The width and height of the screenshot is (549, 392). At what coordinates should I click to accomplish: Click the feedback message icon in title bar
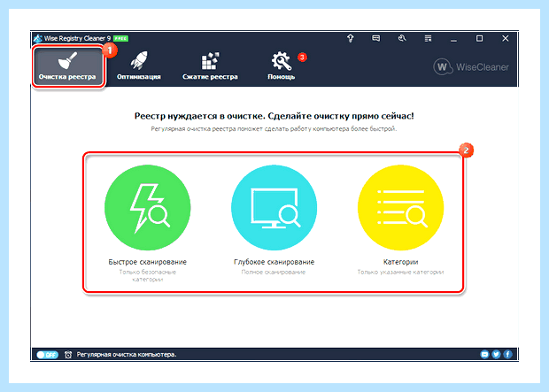pyautogui.click(x=376, y=38)
